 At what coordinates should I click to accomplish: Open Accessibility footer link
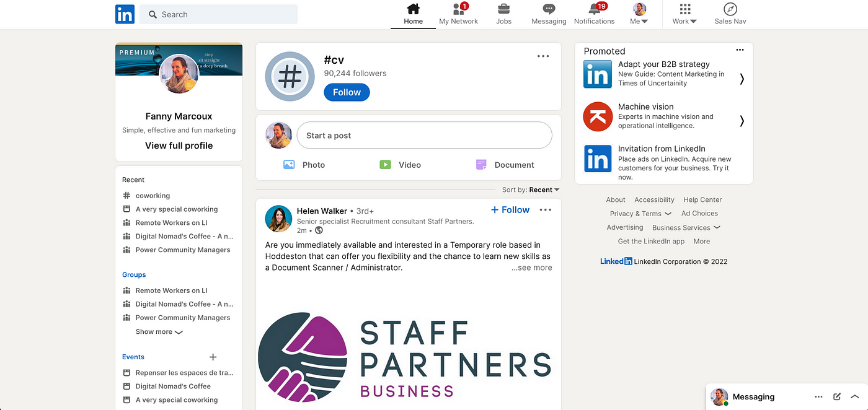[x=654, y=199]
